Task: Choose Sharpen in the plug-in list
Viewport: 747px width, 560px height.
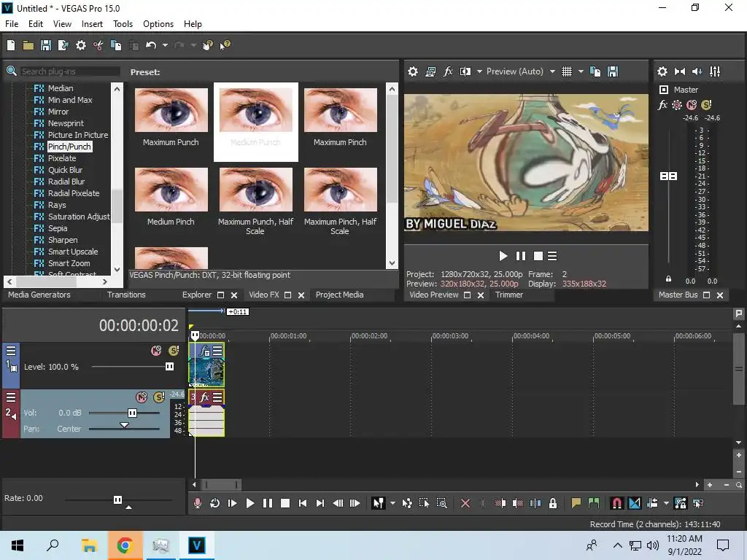Action: tap(63, 240)
